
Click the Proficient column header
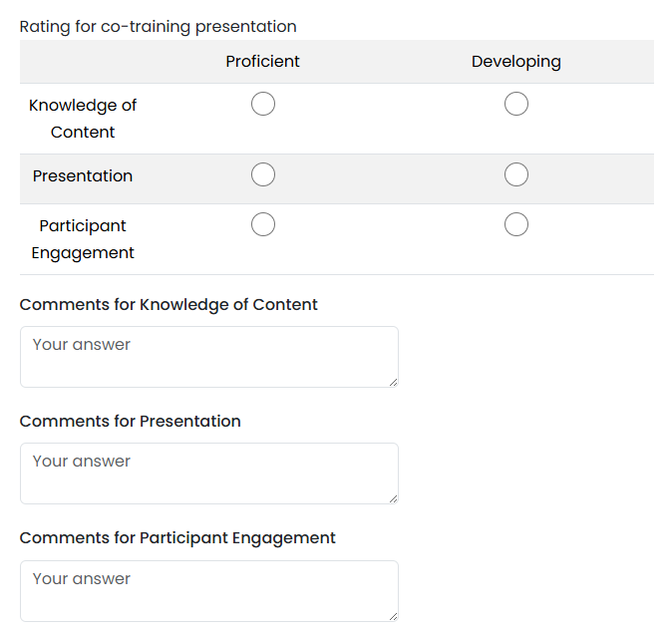point(262,61)
